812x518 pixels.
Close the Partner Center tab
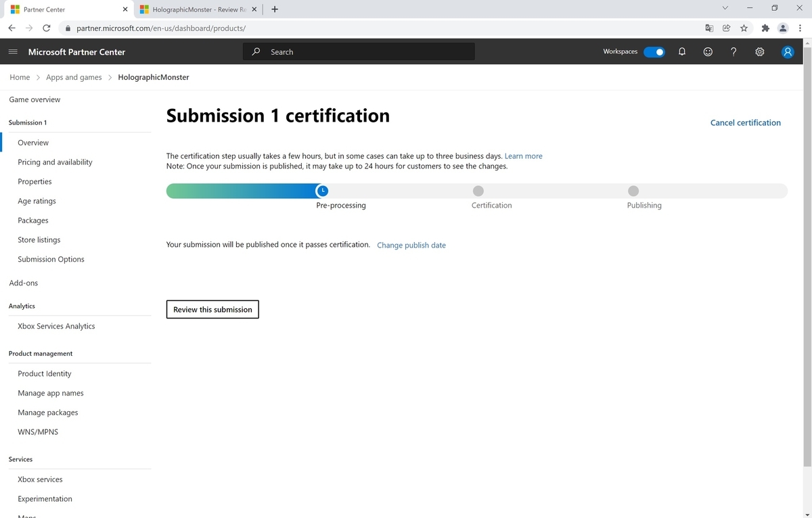pos(125,9)
